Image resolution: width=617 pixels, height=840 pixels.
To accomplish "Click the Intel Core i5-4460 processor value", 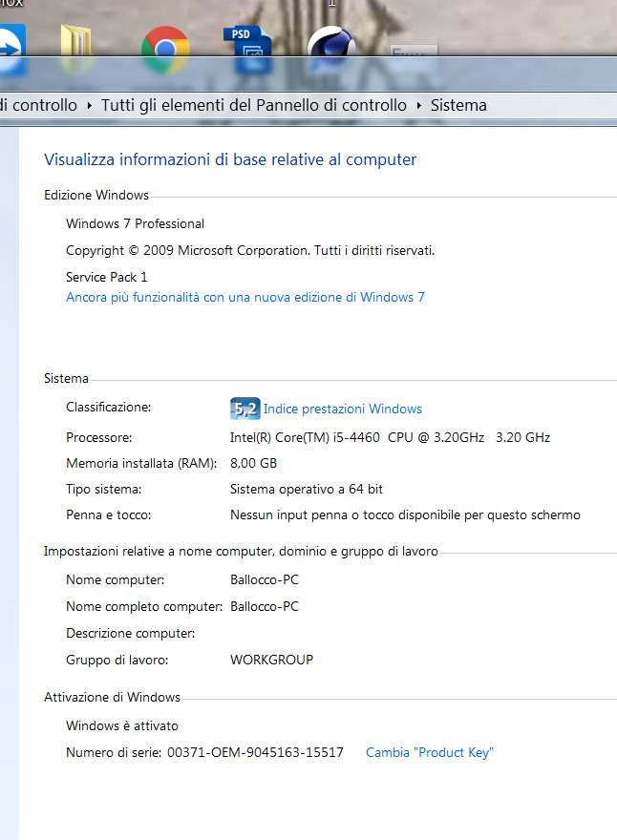I will pos(390,438).
